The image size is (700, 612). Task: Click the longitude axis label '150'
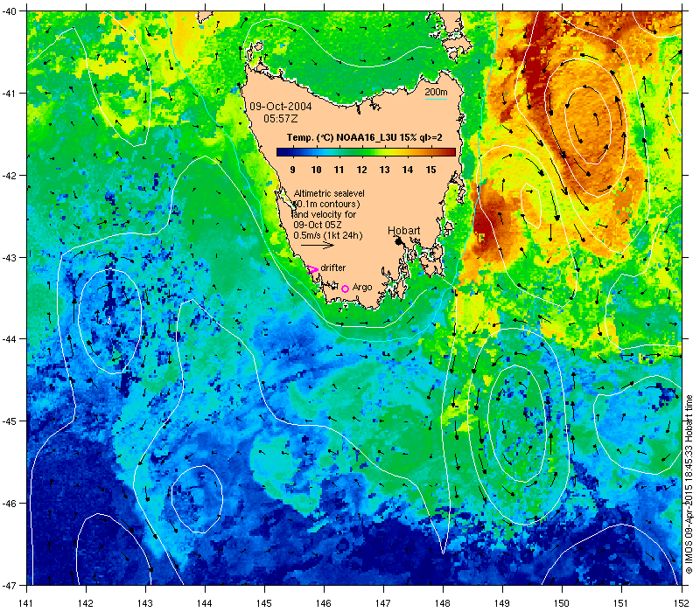tap(562, 603)
